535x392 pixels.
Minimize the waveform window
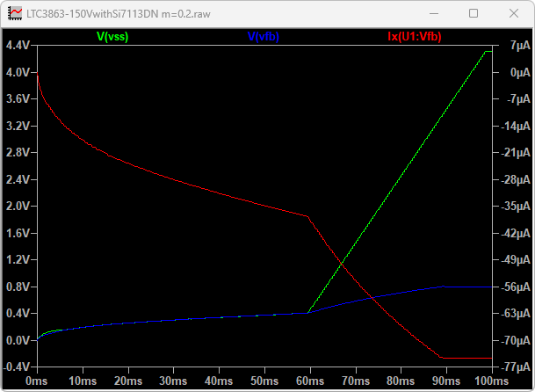point(434,14)
